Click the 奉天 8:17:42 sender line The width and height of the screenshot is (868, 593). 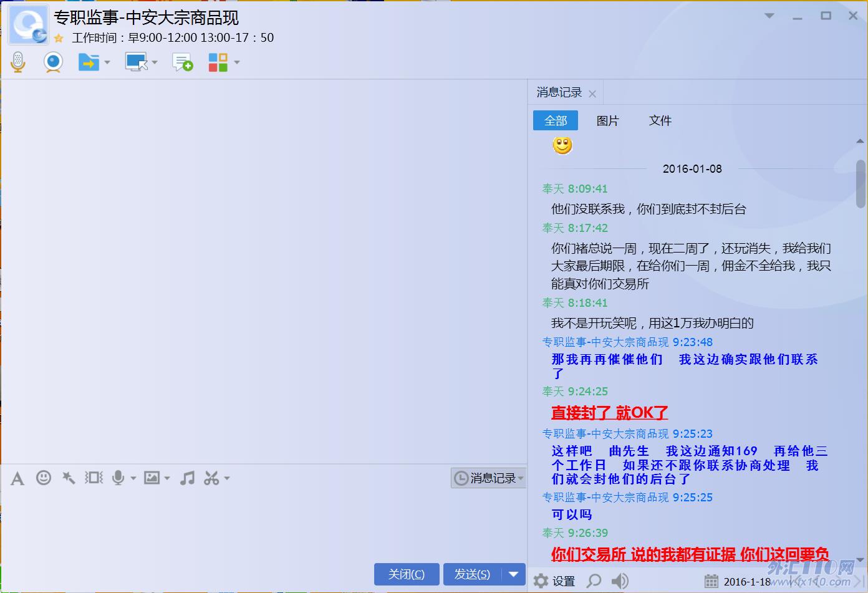(x=575, y=228)
